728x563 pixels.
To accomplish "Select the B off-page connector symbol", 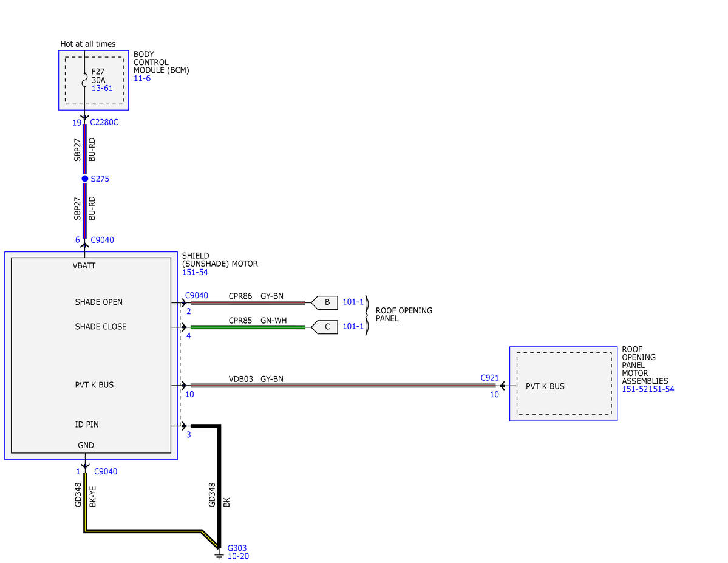I will click(x=325, y=302).
